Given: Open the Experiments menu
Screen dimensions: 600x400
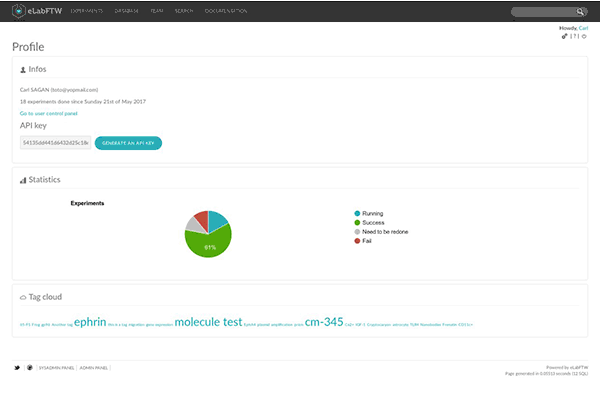Looking at the screenshot, I should pos(88,12).
